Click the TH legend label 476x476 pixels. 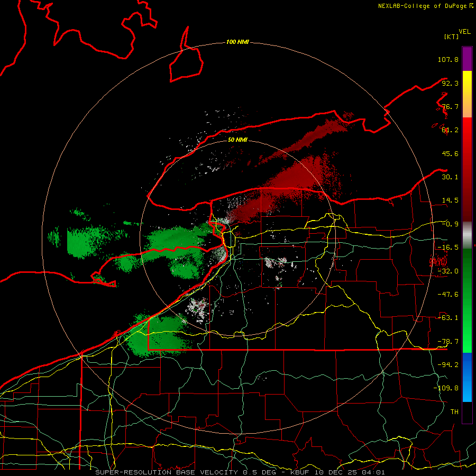pos(454,412)
